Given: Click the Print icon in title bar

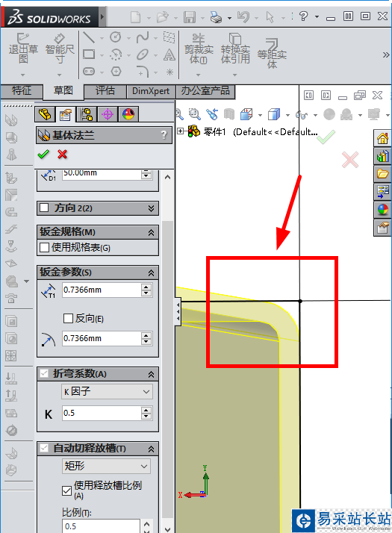Looking at the screenshot, I should (216, 16).
